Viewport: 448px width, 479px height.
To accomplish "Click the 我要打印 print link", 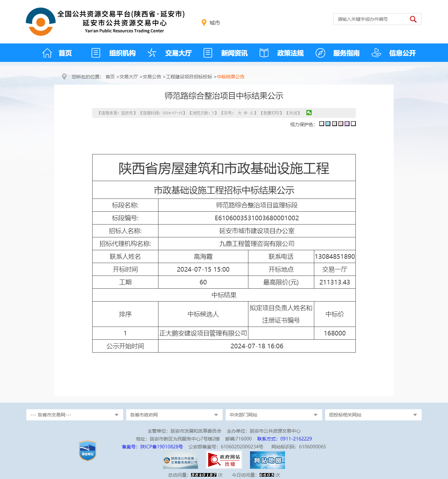I will [x=272, y=113].
